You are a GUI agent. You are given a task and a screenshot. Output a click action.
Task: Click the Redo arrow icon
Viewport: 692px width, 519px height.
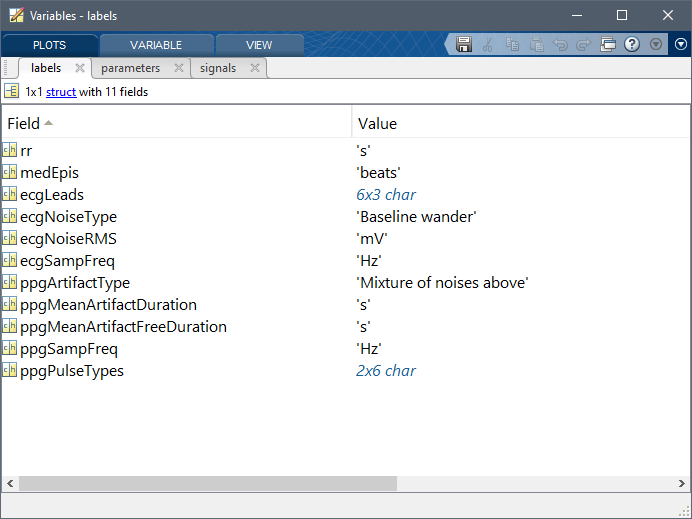pos(584,44)
